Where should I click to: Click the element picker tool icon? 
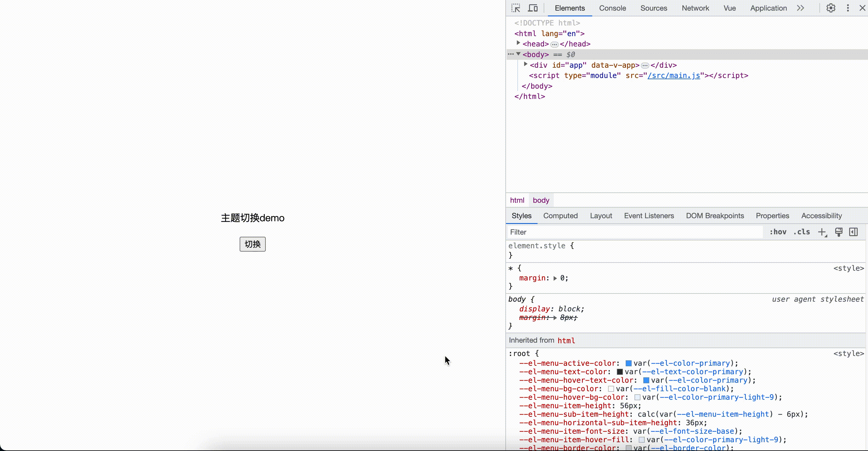pos(515,8)
